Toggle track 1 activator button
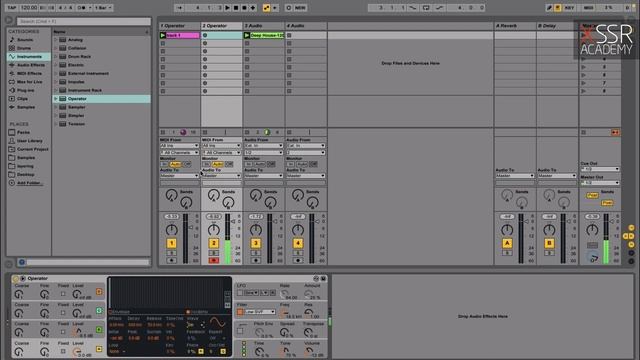 [x=171, y=244]
